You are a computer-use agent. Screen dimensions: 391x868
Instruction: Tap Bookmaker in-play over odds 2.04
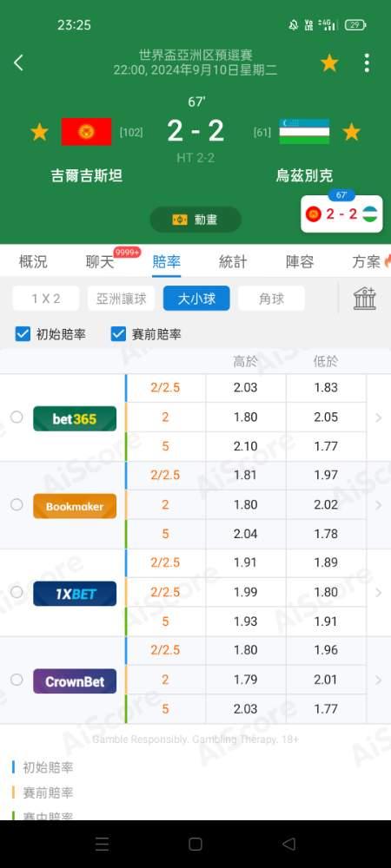[246, 534]
